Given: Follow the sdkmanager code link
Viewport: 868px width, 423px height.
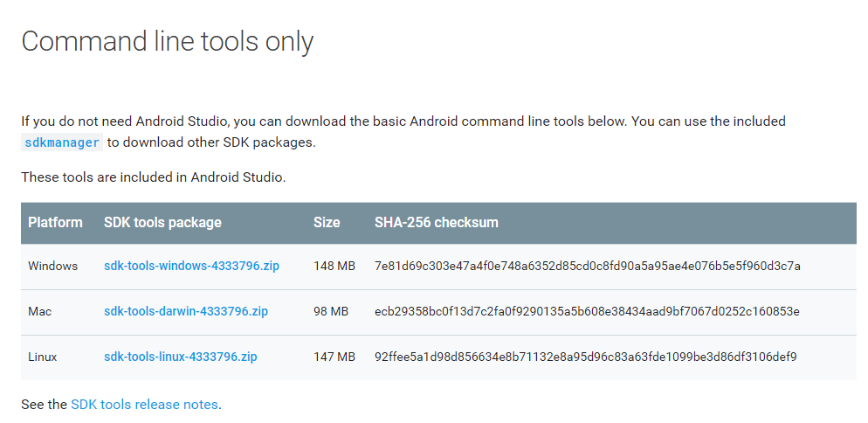Looking at the screenshot, I should click(x=62, y=142).
